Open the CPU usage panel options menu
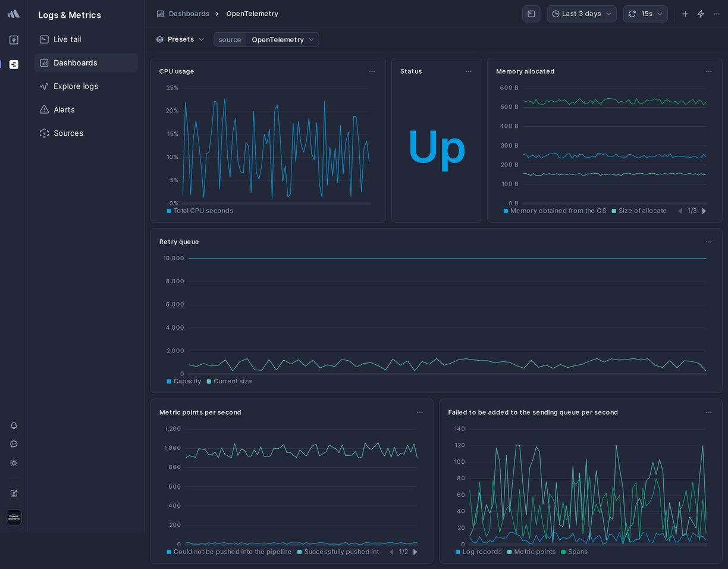This screenshot has width=728, height=569. click(x=372, y=71)
